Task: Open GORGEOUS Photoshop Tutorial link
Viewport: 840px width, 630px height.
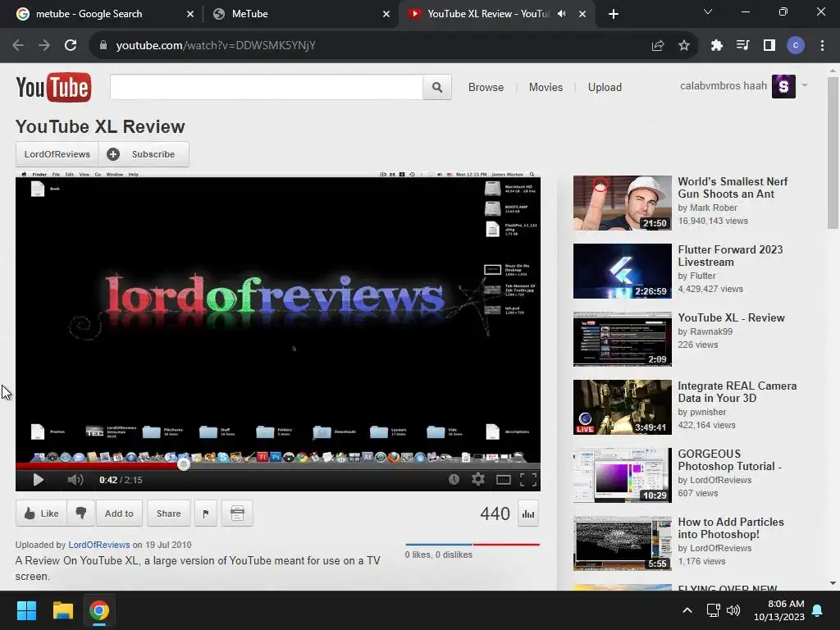Action: 729,459
